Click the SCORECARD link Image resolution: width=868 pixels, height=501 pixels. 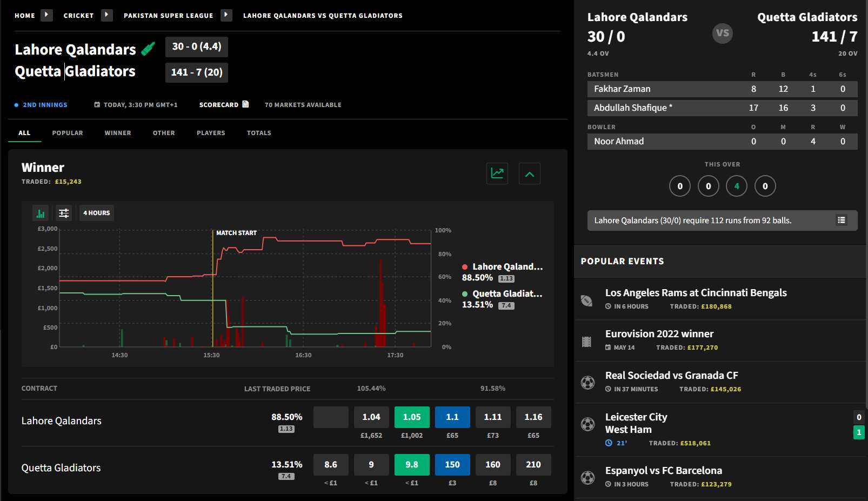click(219, 105)
